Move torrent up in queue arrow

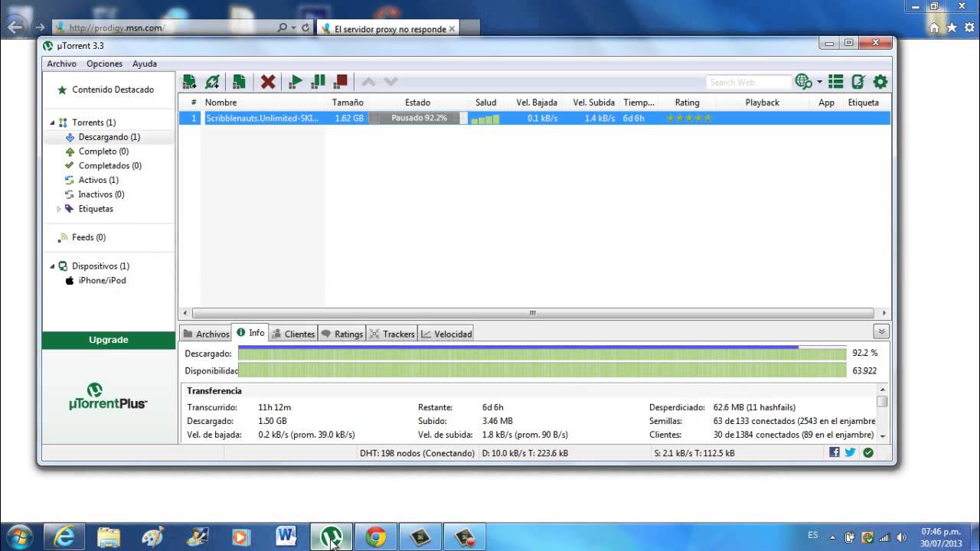tap(368, 82)
